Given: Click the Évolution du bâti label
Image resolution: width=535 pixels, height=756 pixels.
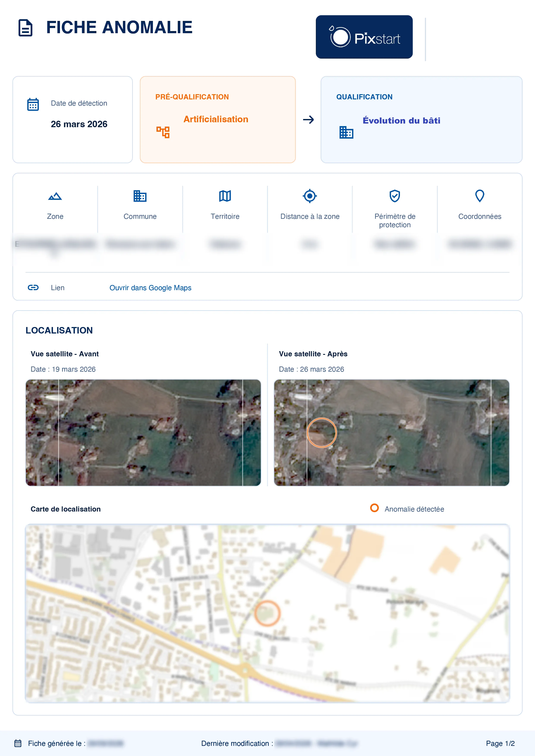Looking at the screenshot, I should pos(401,121).
